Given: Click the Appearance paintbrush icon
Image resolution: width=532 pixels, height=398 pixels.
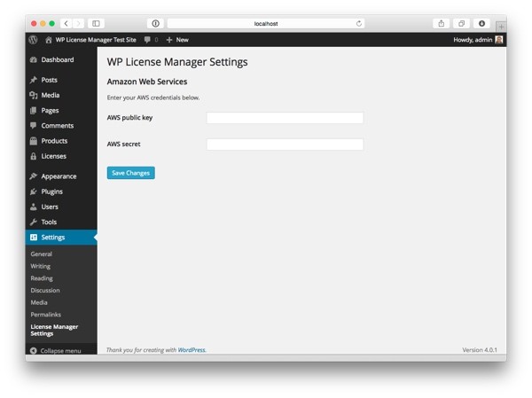Looking at the screenshot, I should [34, 176].
